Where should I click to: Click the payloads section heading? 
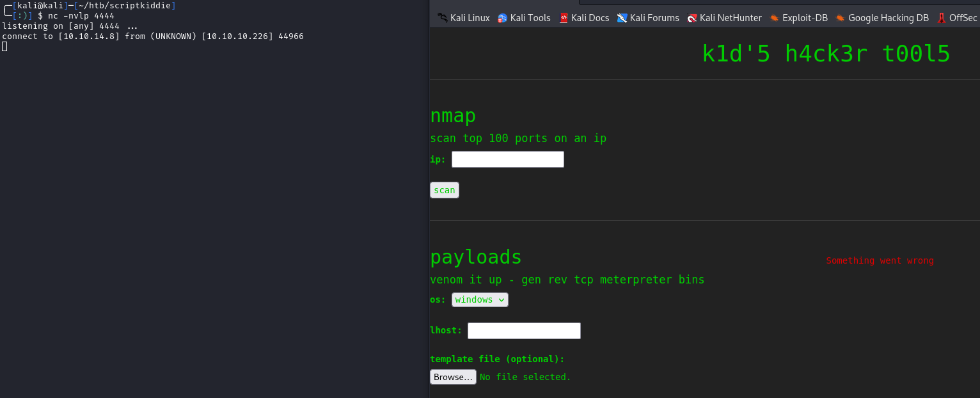[475, 257]
